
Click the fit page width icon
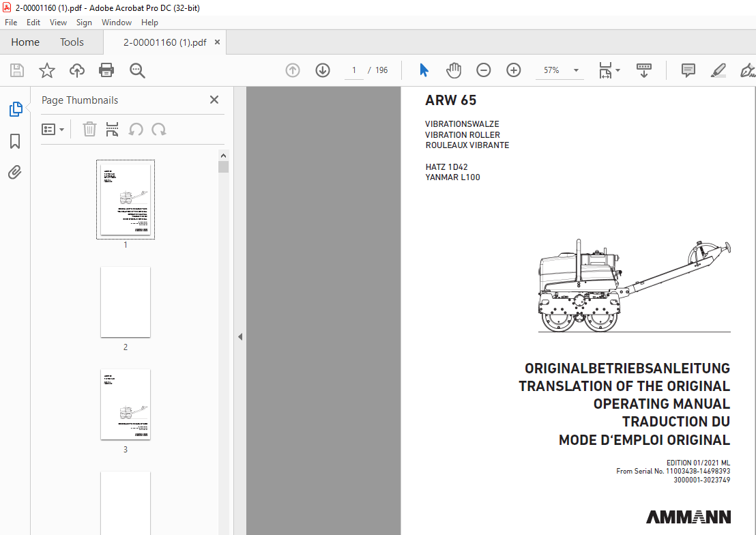click(605, 70)
